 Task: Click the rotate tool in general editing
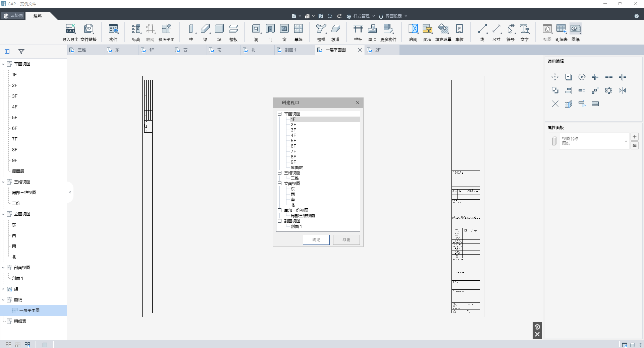[x=582, y=77]
